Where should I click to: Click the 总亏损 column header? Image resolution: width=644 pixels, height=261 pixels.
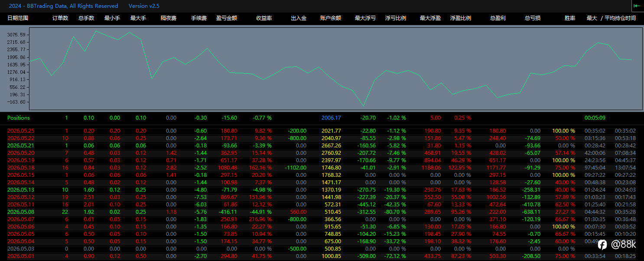point(532,18)
